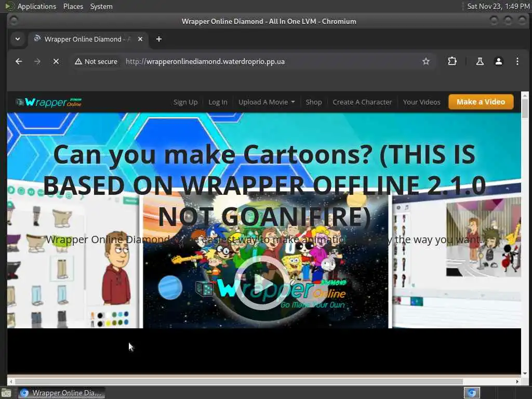The width and height of the screenshot is (532, 399).
Task: Click the Log In link
Action: tap(218, 102)
